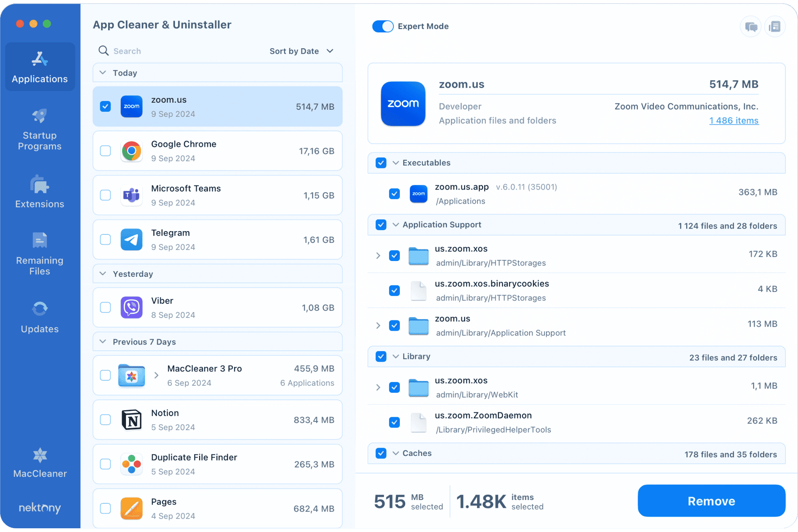Open the Applications sidebar section
The height and width of the screenshot is (532, 798).
click(40, 67)
